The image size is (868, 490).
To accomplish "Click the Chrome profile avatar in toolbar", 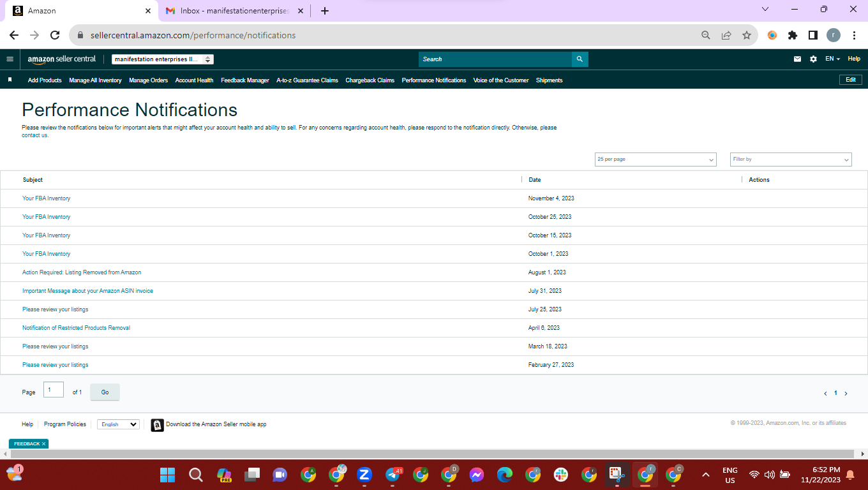I will tap(834, 35).
